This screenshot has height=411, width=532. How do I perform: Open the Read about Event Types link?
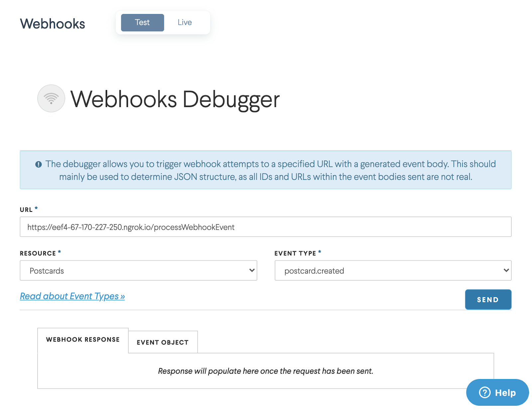[72, 296]
